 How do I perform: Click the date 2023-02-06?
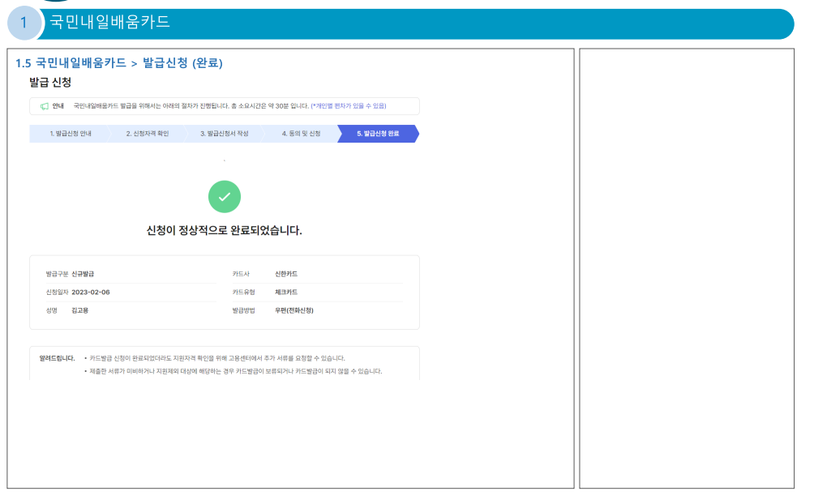point(91,293)
